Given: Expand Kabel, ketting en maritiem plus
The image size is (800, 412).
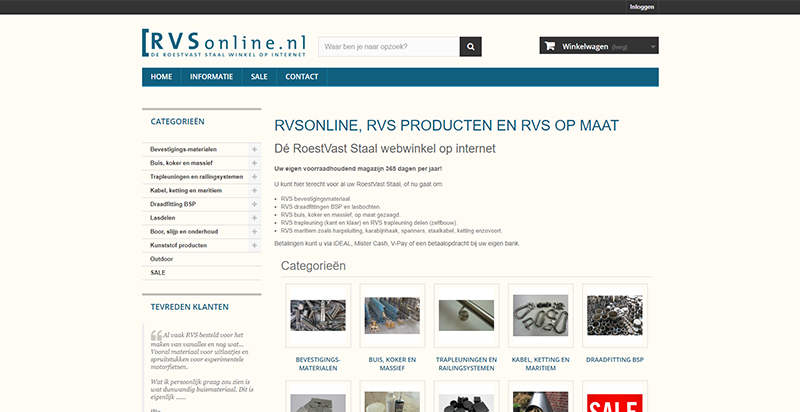Looking at the screenshot, I should pos(254,191).
